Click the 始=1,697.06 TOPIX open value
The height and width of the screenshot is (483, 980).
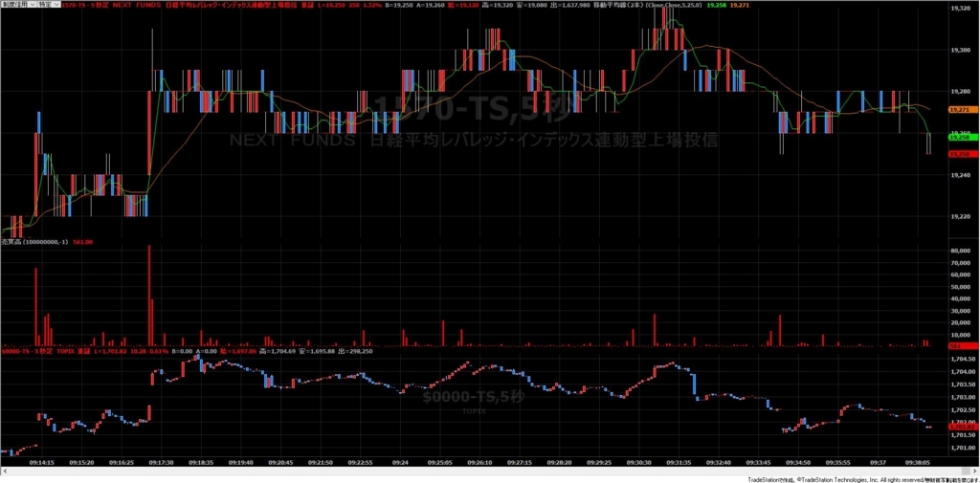(x=238, y=351)
